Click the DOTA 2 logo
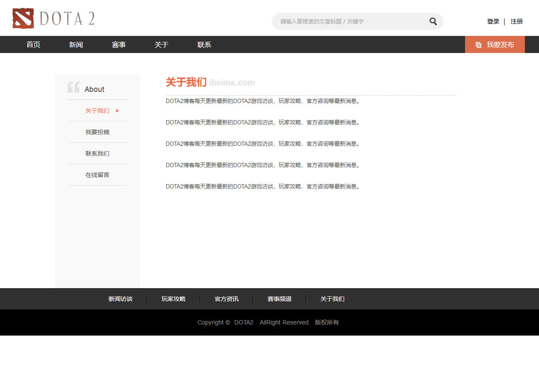539x392 pixels. click(53, 18)
